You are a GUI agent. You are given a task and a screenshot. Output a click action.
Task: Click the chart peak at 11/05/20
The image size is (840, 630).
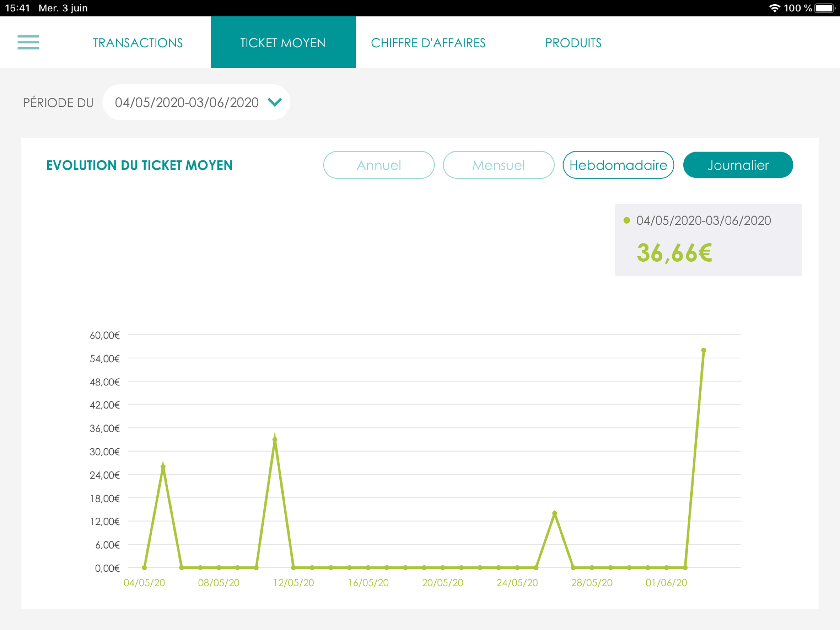(275, 440)
